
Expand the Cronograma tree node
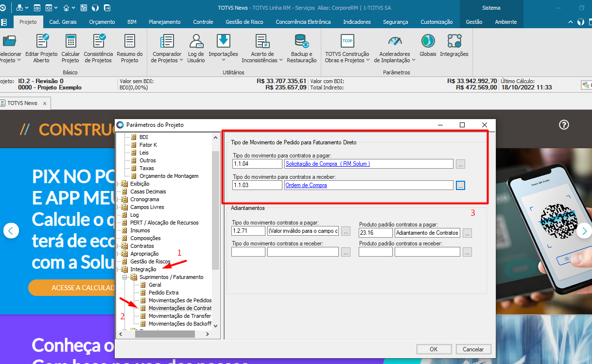tap(118, 199)
